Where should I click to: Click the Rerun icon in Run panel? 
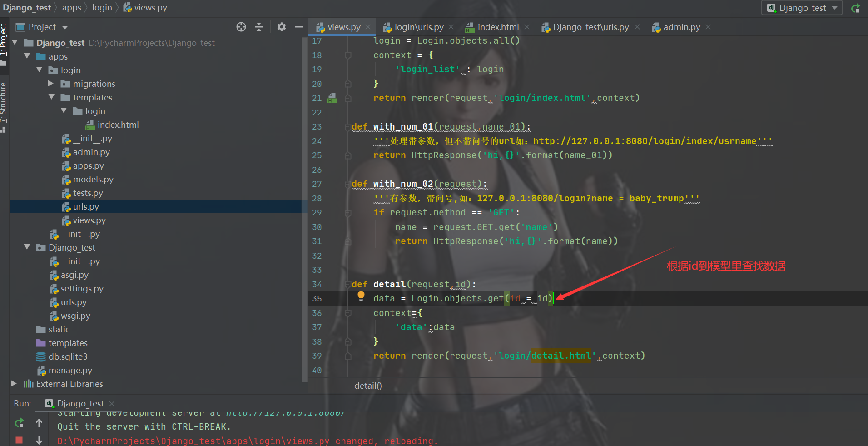pyautogui.click(x=19, y=423)
